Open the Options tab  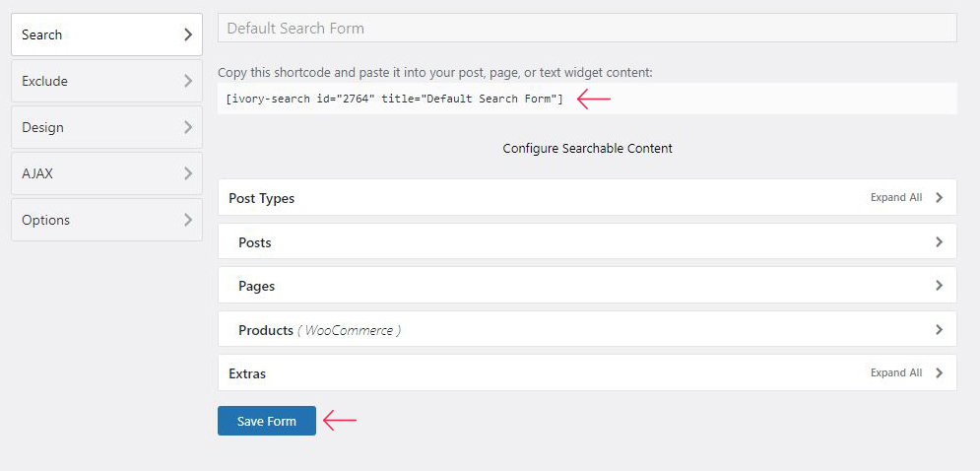[107, 220]
